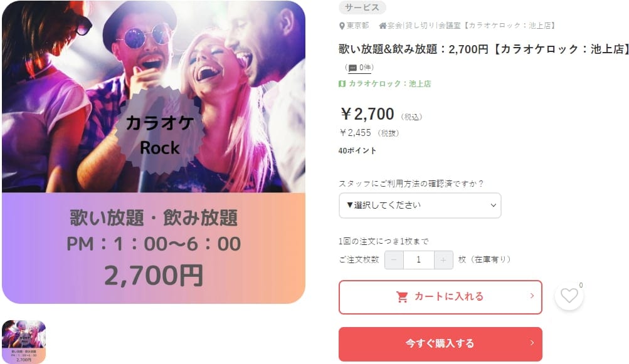This screenshot has height=364, width=629.
Task: Select the small product thumbnail image
Action: [24, 341]
